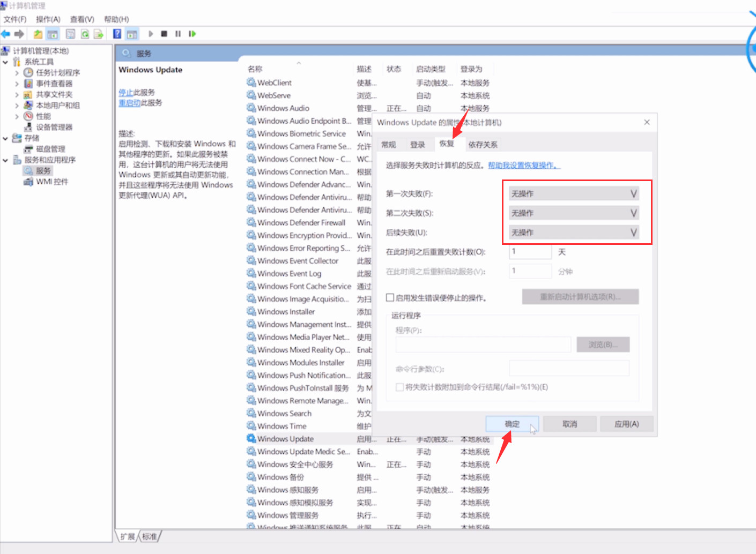The height and width of the screenshot is (554, 756).
Task: Toggle the Show/Hide Action Pane toolbar icon
Action: (132, 34)
